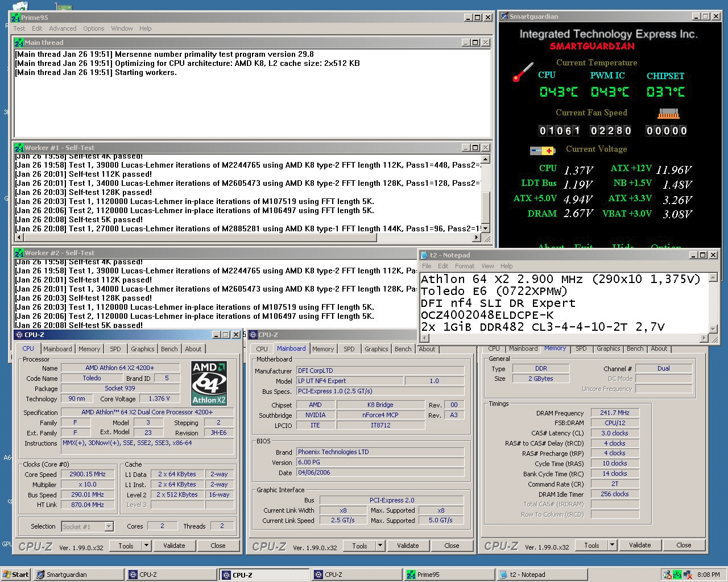Viewport: 728px width, 582px height.
Task: Click the Worker #1 Self-Test window icon
Action: coord(19,148)
